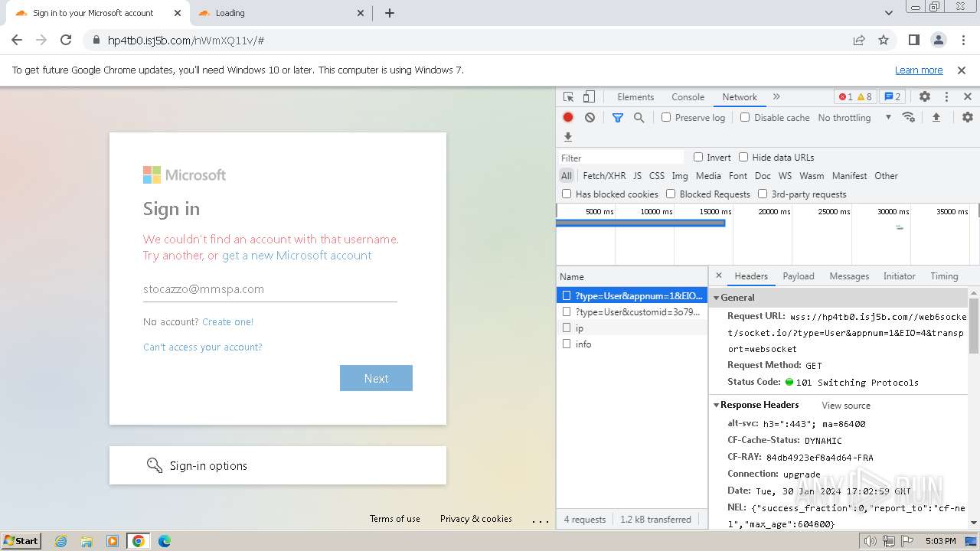Open DevTools customize three-dot menu
Image resolution: width=980 pixels, height=551 pixels.
(x=946, y=97)
